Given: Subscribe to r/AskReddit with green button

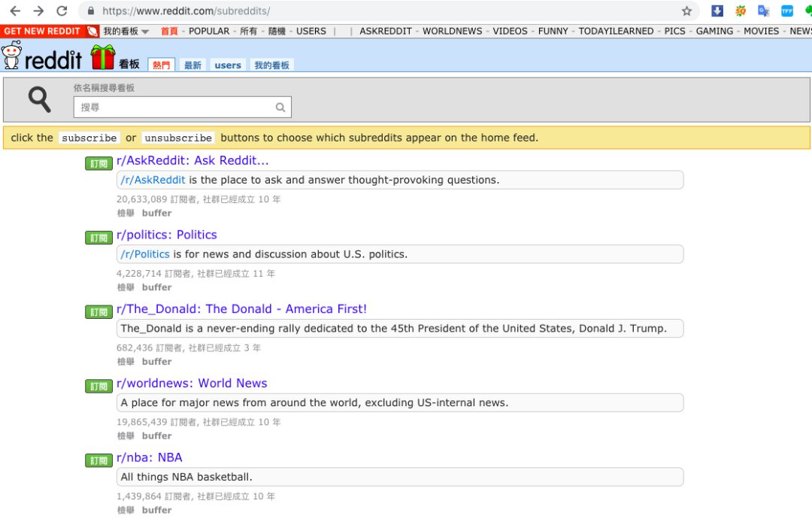Looking at the screenshot, I should tap(98, 163).
